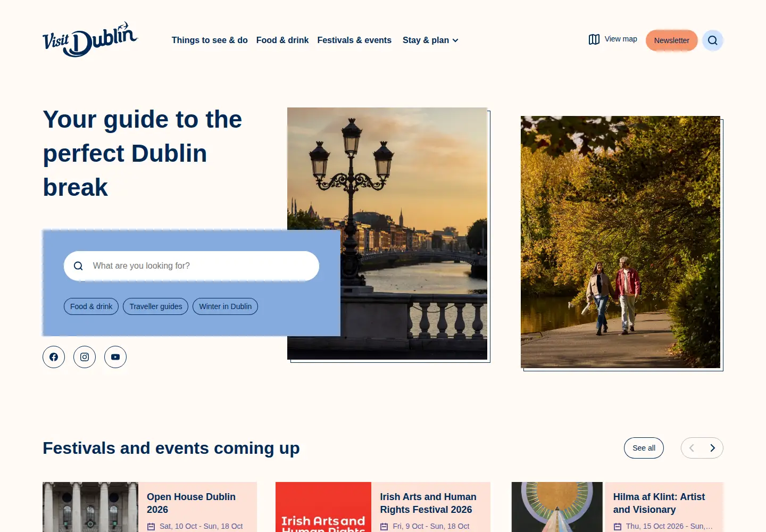The height and width of the screenshot is (532, 766).
Task: Go to previous events with left chevron
Action: (x=692, y=448)
